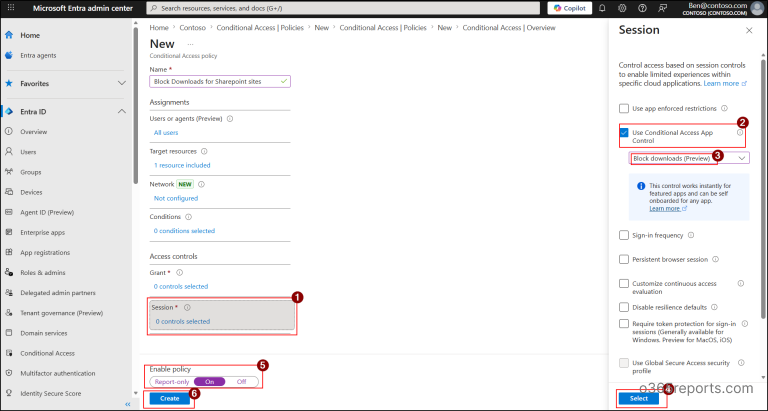
Task: Open the settings gear icon
Action: click(622, 8)
